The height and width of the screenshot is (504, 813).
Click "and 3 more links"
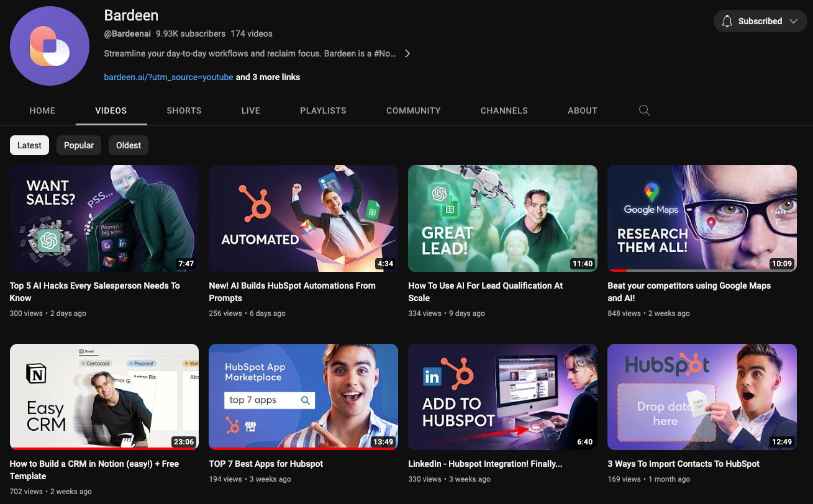[x=268, y=77]
